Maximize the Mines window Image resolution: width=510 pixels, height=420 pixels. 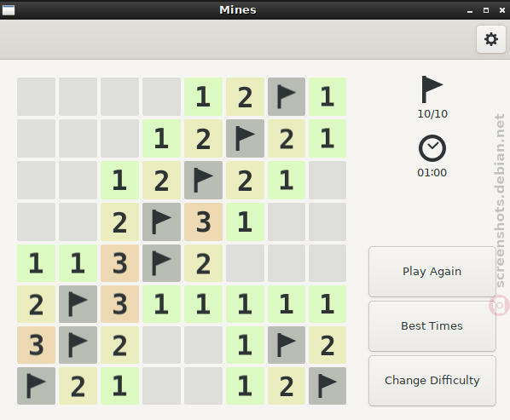coord(486,10)
